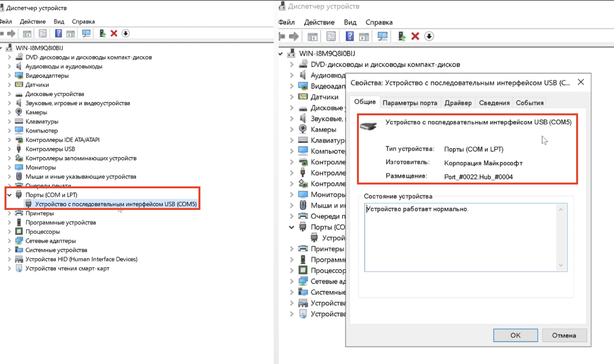This screenshot has width=614, height=364.
Task: Collapse the Порты (COM и LPT) branch
Action: [9, 195]
